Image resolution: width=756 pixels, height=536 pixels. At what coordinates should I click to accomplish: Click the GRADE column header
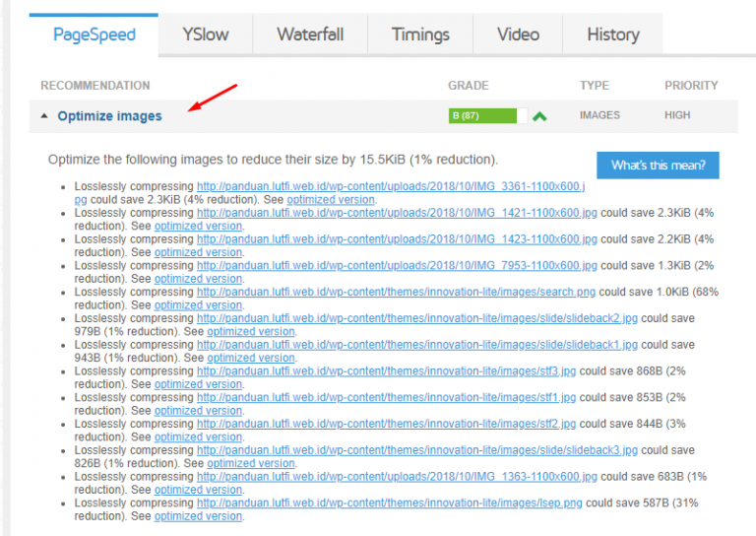pos(469,86)
